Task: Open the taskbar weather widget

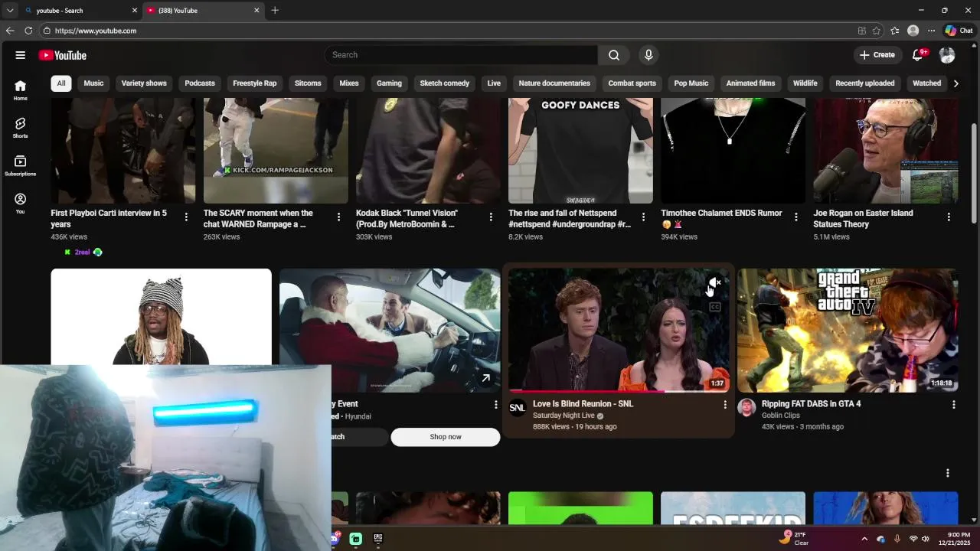Action: (x=794, y=538)
